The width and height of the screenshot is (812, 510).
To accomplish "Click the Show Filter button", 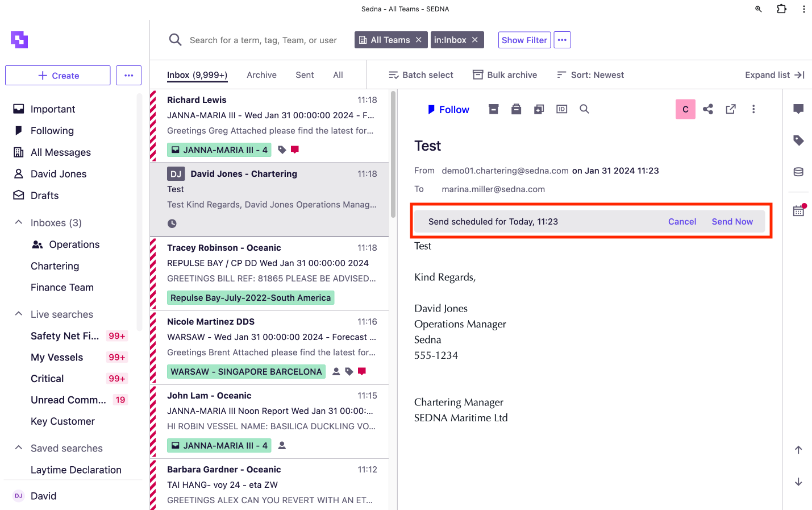I will 524,40.
